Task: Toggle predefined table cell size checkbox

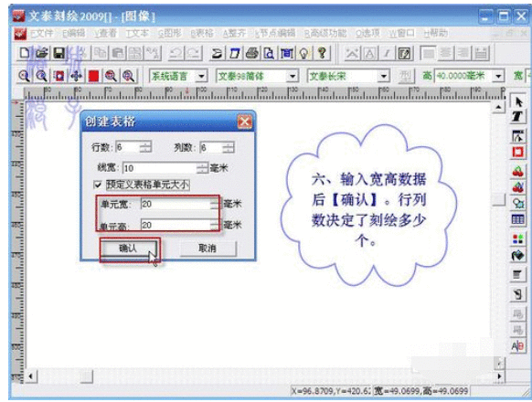Action: click(x=98, y=185)
